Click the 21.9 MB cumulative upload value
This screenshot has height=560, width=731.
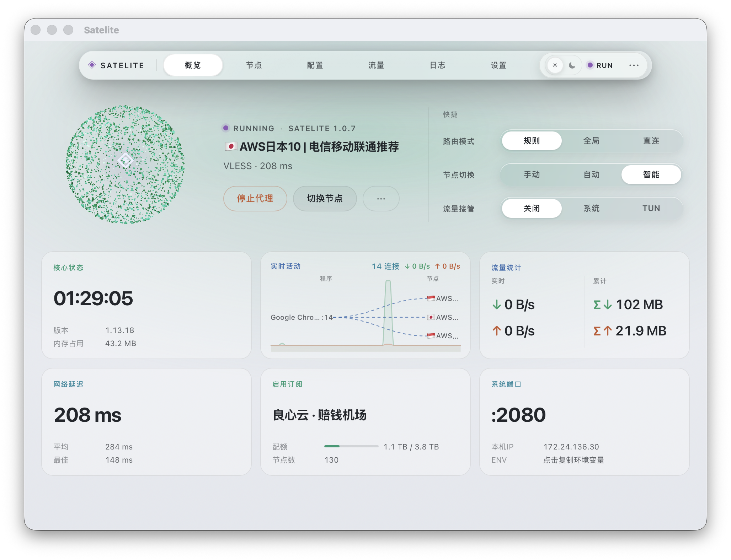pyautogui.click(x=641, y=331)
